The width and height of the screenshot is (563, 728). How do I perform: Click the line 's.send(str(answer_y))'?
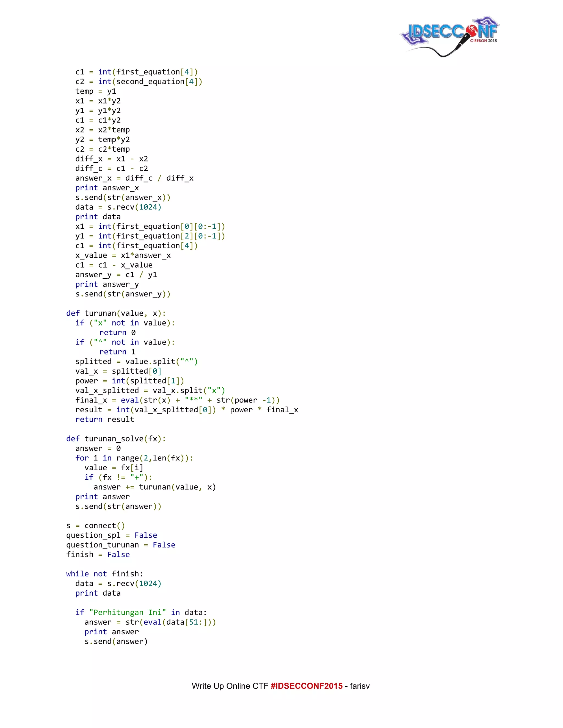(x=123, y=294)
